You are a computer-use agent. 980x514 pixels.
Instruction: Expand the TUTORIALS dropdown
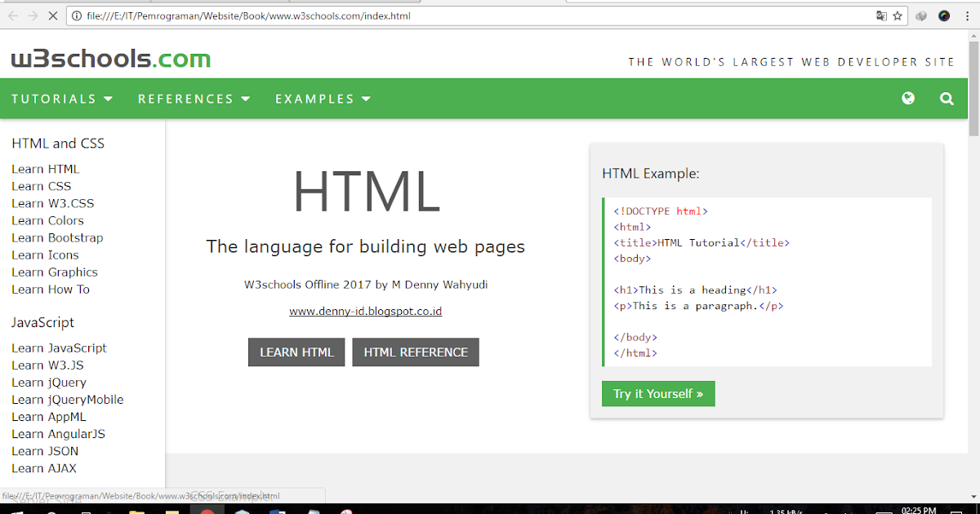tap(61, 98)
